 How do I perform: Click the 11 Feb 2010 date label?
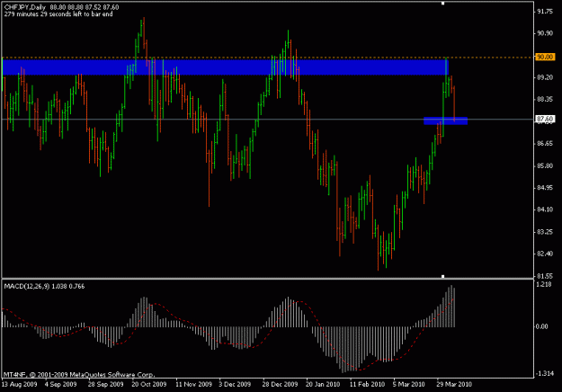point(367,385)
